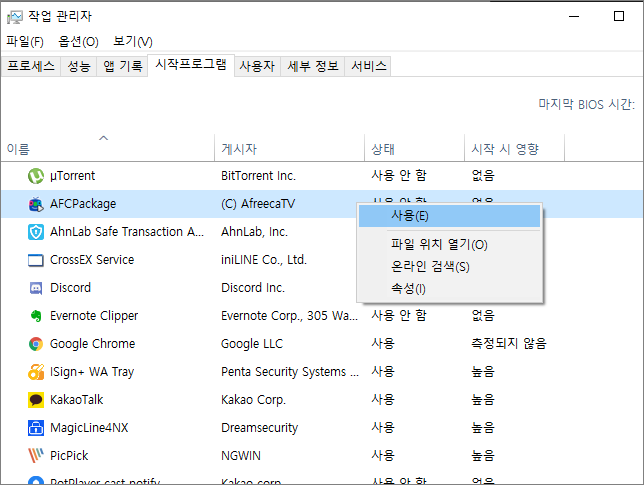Click KakaoTalk's 높음 startup impact

[x=483, y=400]
